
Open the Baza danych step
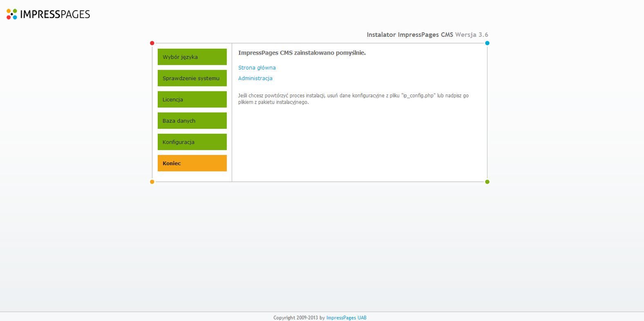pyautogui.click(x=192, y=121)
